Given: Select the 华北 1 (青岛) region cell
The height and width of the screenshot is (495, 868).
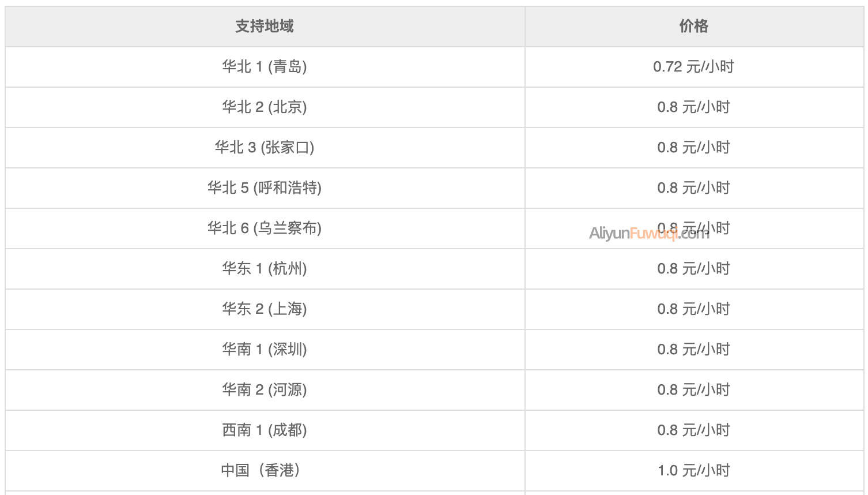Looking at the screenshot, I should 265,67.
